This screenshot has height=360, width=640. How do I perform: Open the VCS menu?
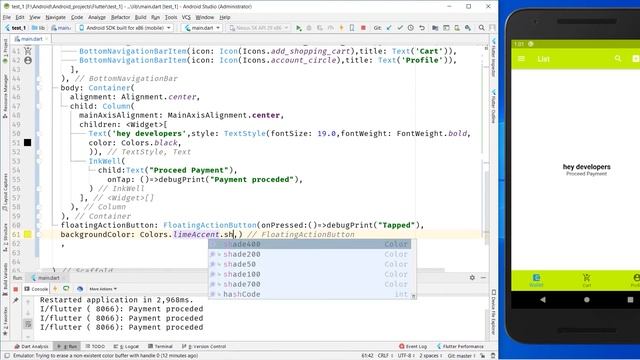[x=186, y=17]
